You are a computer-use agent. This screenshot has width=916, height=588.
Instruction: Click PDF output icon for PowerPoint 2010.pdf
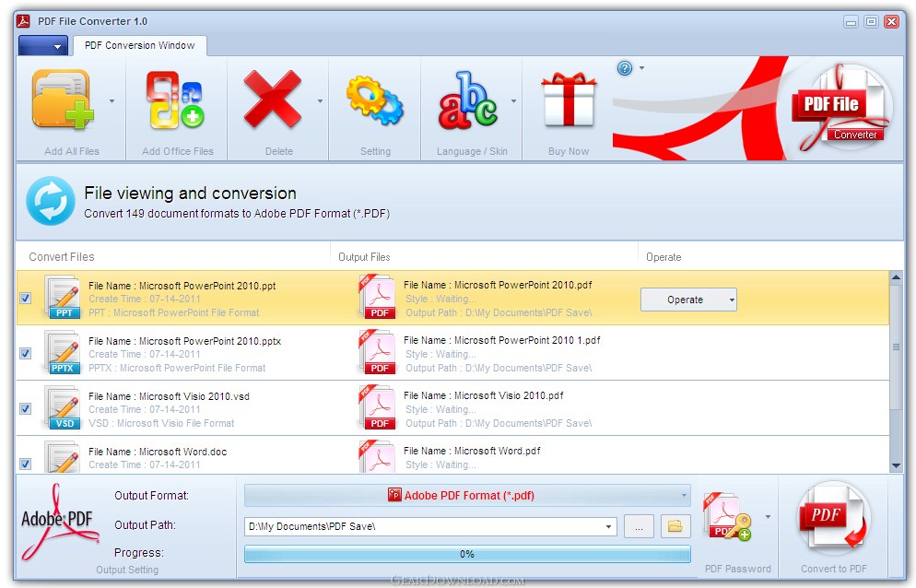(x=377, y=298)
